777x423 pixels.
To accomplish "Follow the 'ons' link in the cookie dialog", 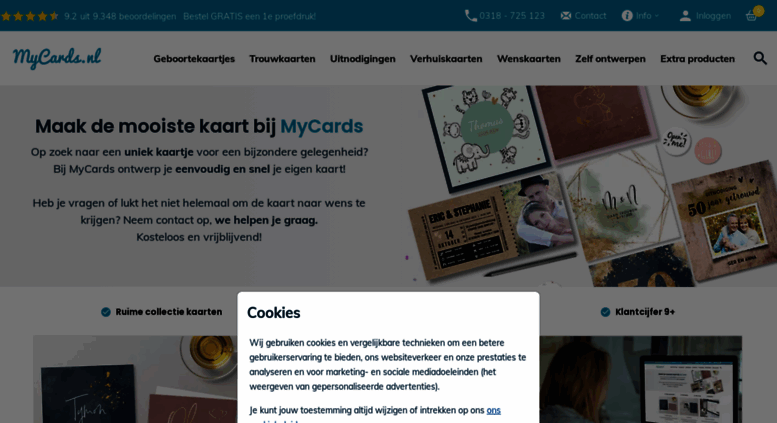I will (494, 410).
